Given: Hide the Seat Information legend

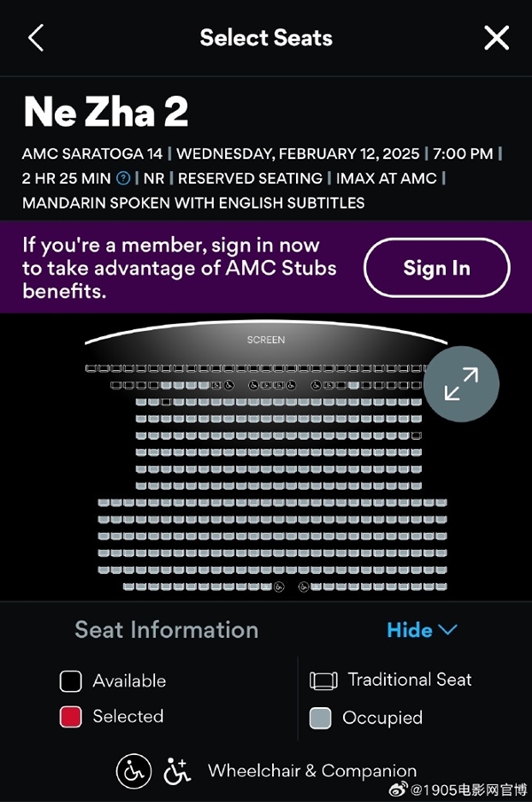Looking at the screenshot, I should (410, 630).
